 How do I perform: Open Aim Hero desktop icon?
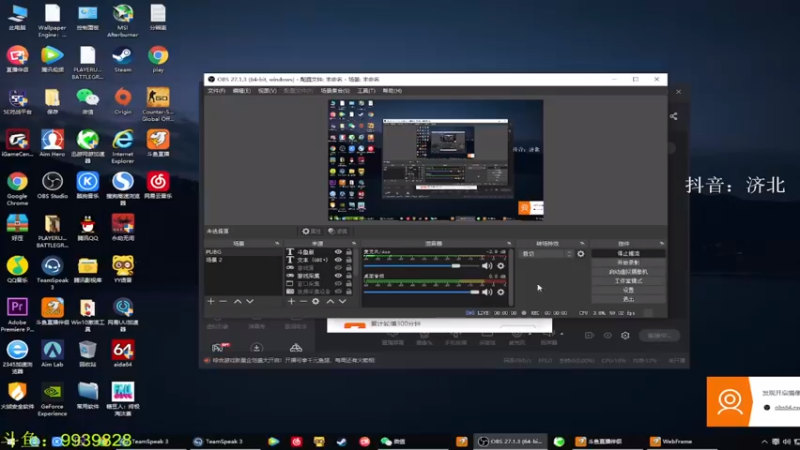pos(52,143)
